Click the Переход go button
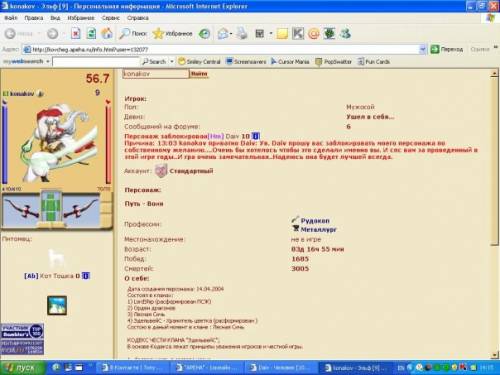500x375 pixels. 447,49
